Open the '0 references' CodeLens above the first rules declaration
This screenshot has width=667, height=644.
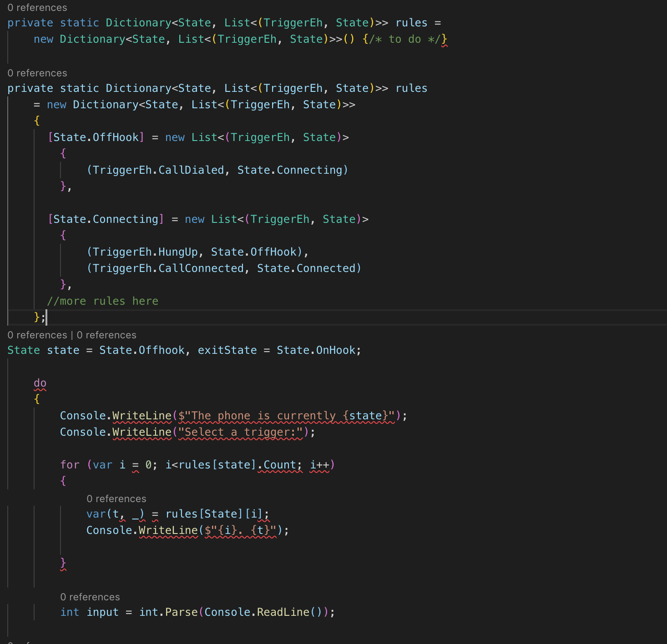37,8
